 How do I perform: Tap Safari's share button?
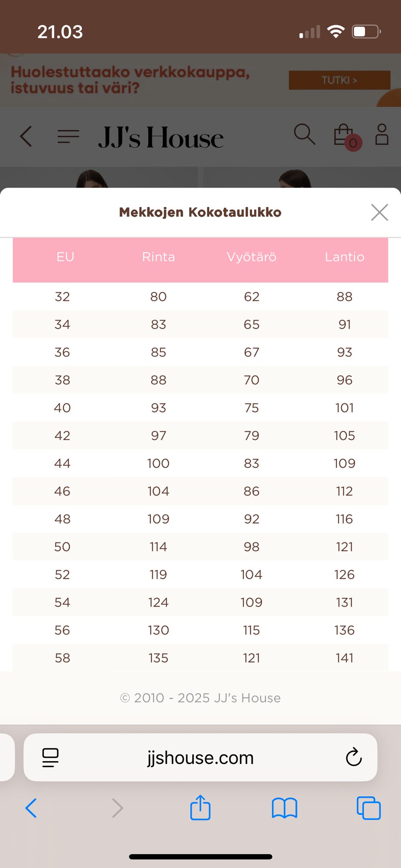pos(200,808)
